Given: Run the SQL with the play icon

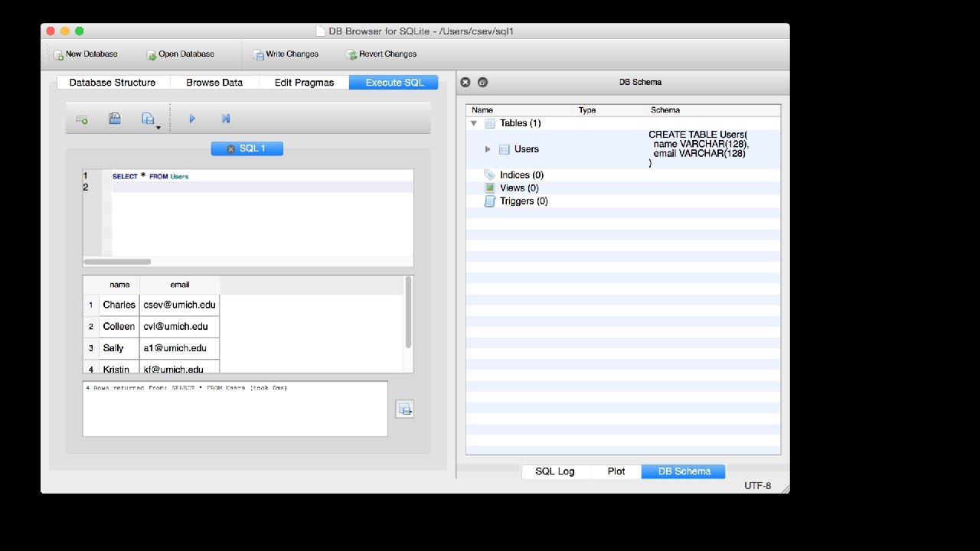Looking at the screenshot, I should [x=192, y=119].
